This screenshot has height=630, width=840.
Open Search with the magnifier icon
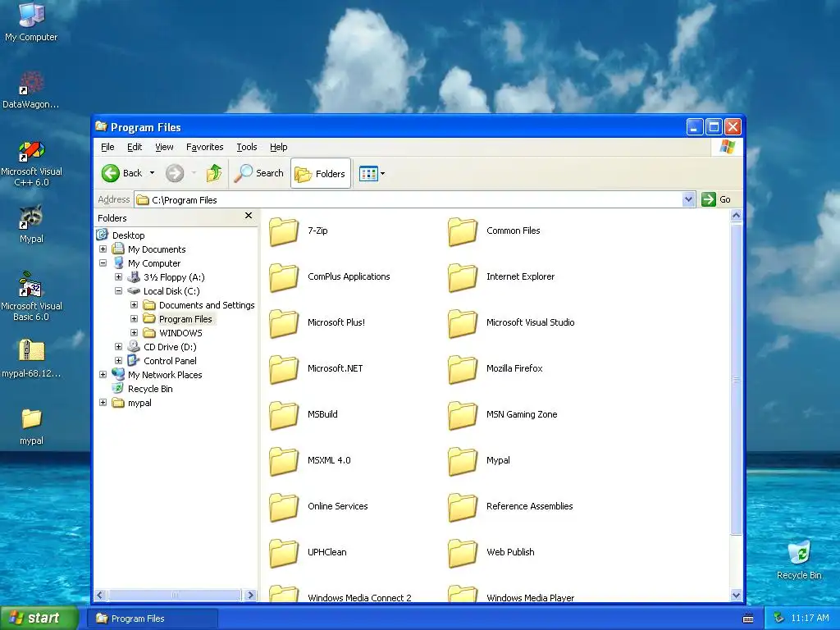point(258,173)
